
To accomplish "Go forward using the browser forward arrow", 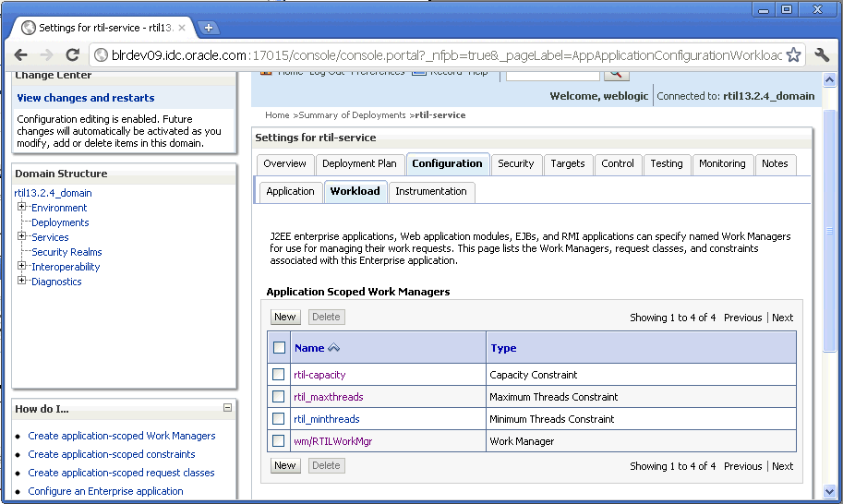I will pos(47,54).
